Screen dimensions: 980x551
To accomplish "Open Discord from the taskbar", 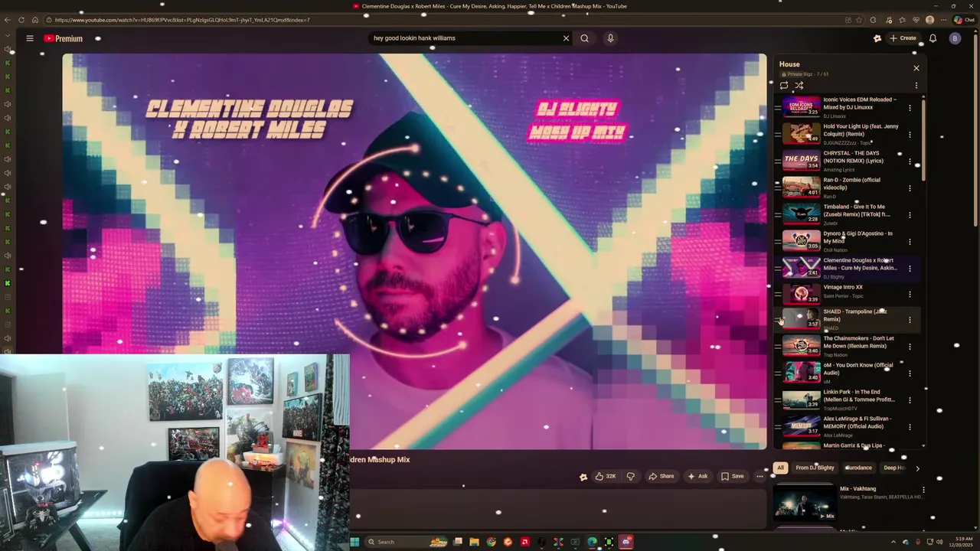I will coord(626,542).
